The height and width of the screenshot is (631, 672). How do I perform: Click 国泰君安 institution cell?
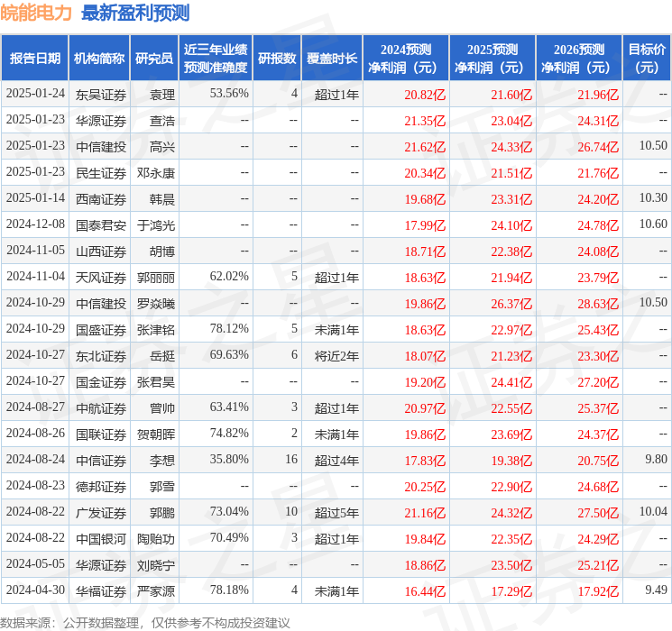tap(101, 225)
